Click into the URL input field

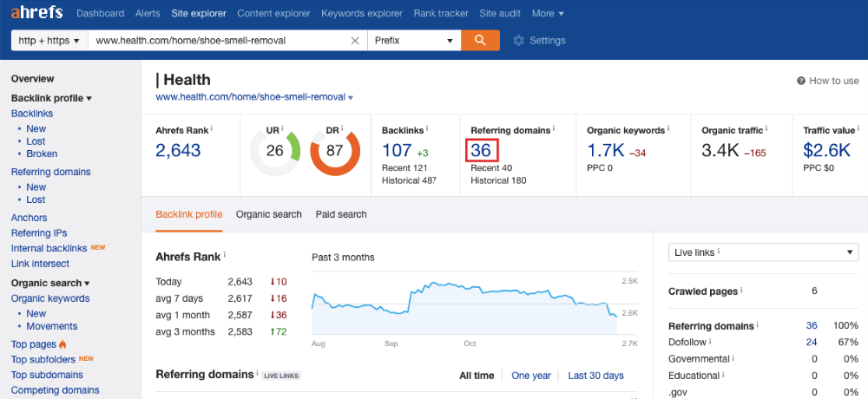click(217, 41)
